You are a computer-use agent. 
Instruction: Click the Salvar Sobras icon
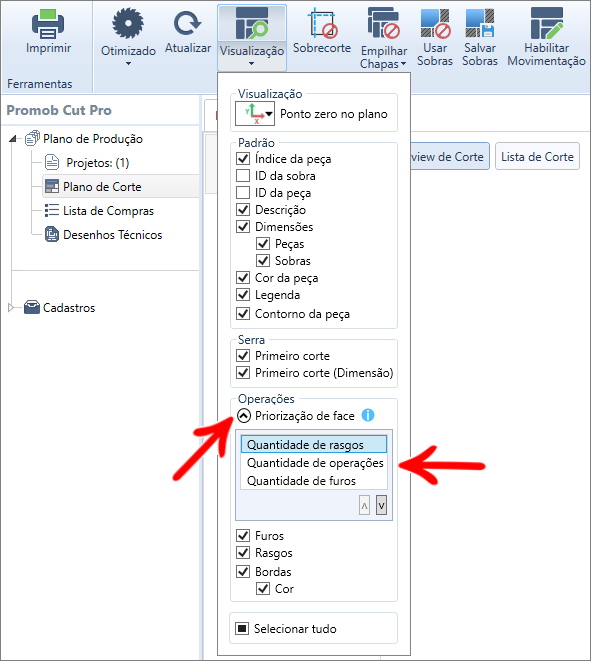coord(480,23)
